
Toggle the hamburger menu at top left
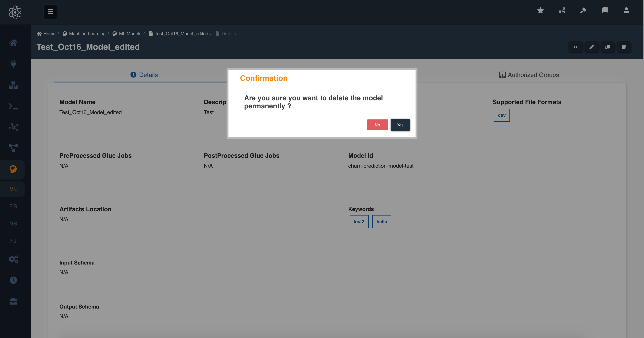pos(50,12)
